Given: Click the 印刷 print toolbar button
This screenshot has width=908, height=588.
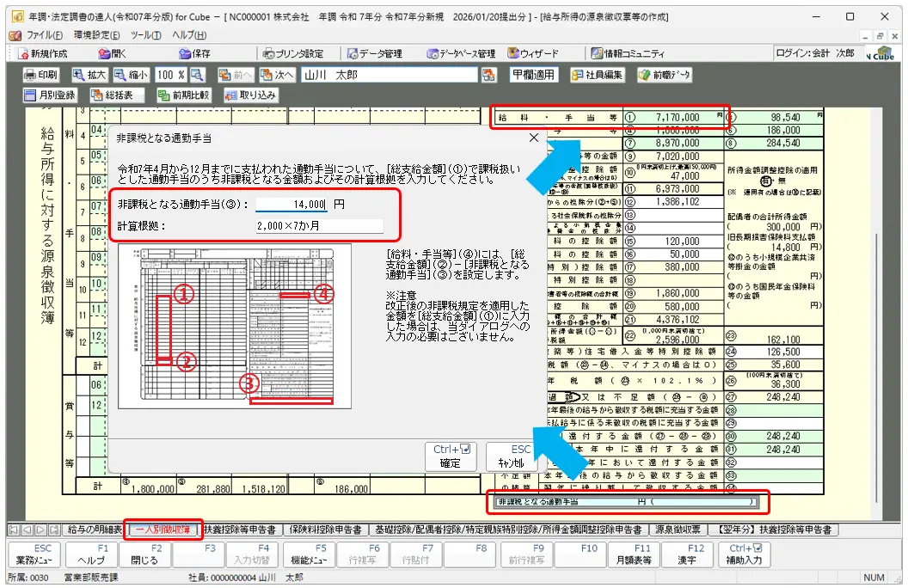Looking at the screenshot, I should coord(41,75).
